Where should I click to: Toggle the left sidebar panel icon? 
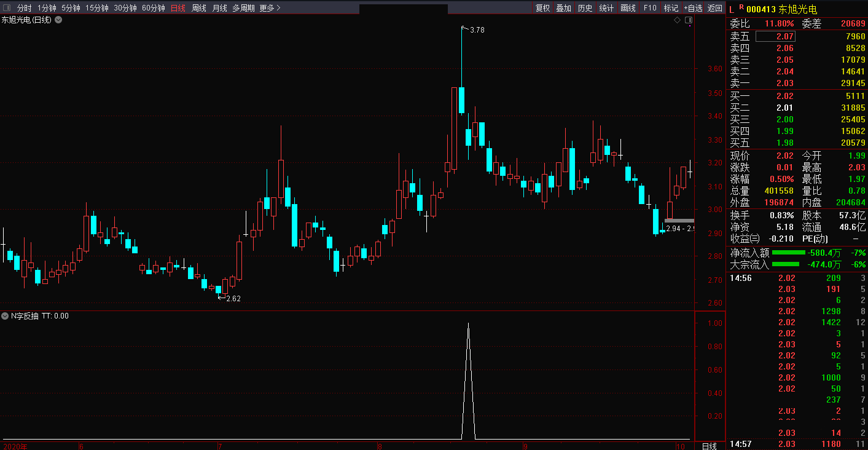pyautogui.click(x=7, y=8)
